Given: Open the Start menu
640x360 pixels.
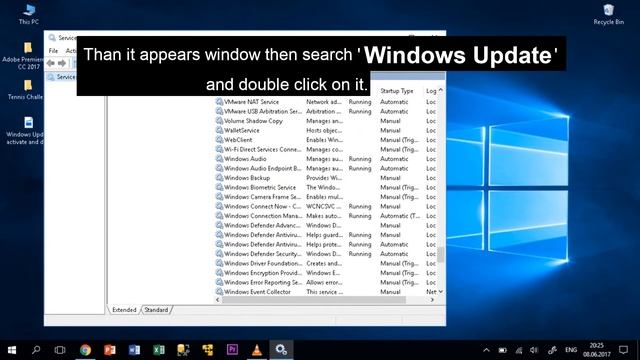Looking at the screenshot, I should [x=12, y=350].
